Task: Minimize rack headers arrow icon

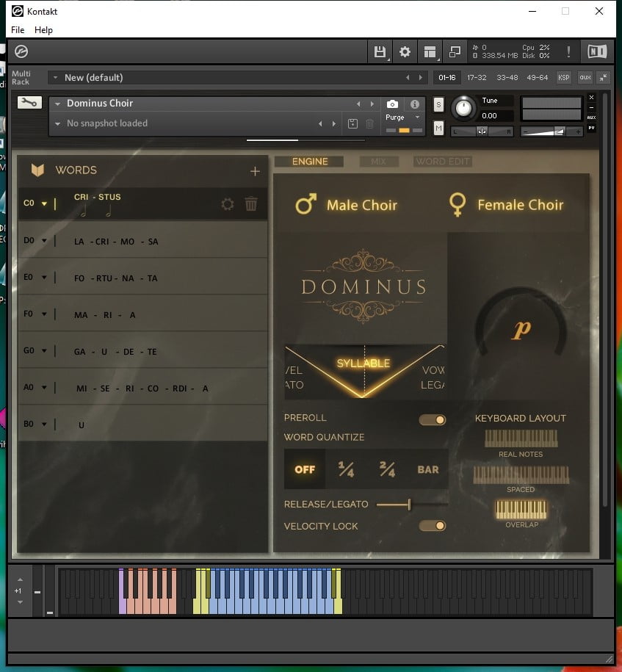Action: coord(603,78)
